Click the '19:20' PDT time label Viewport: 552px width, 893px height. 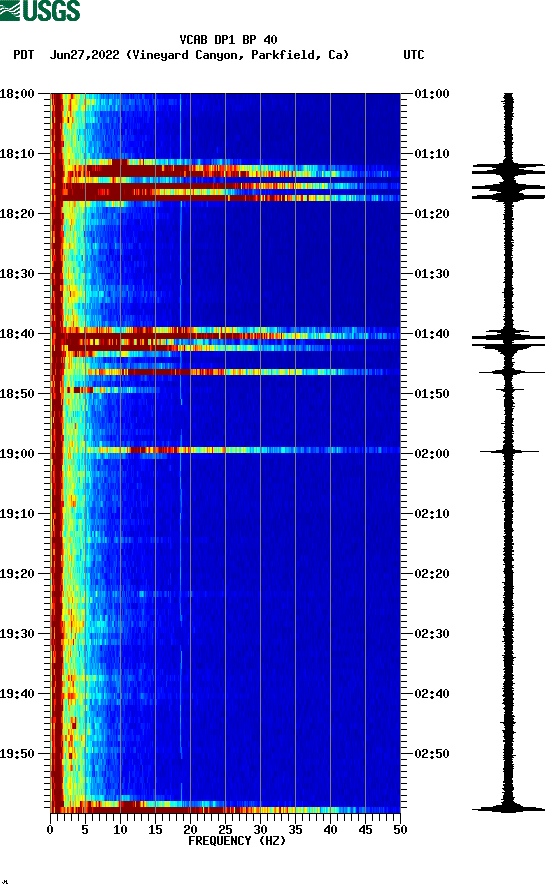[x=17, y=574]
